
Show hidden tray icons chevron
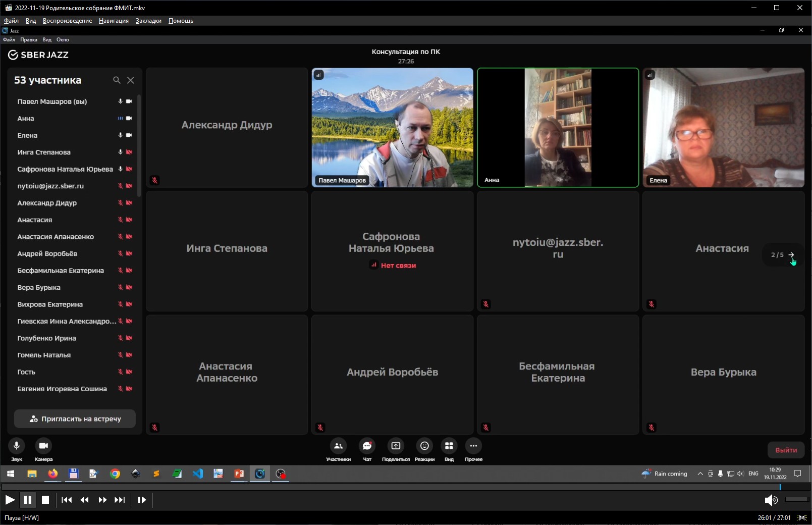[x=700, y=474]
